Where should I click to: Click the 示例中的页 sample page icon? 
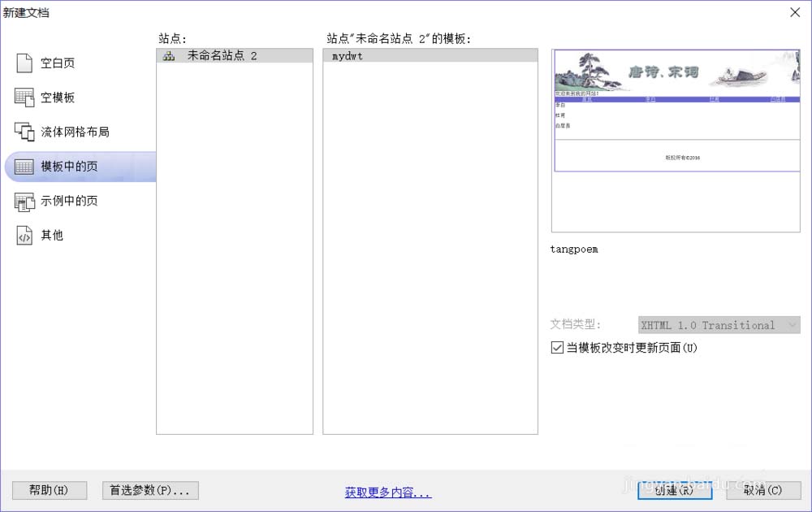tap(24, 201)
